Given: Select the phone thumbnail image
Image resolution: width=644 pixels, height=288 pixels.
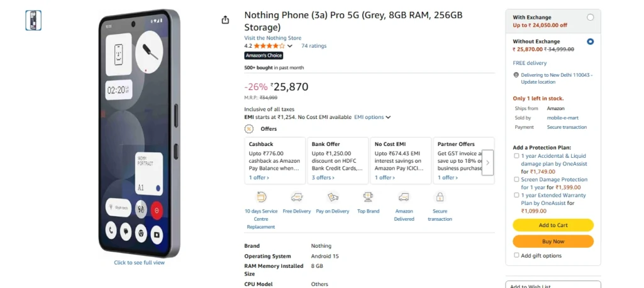Looking at the screenshot, I should (x=33, y=20).
